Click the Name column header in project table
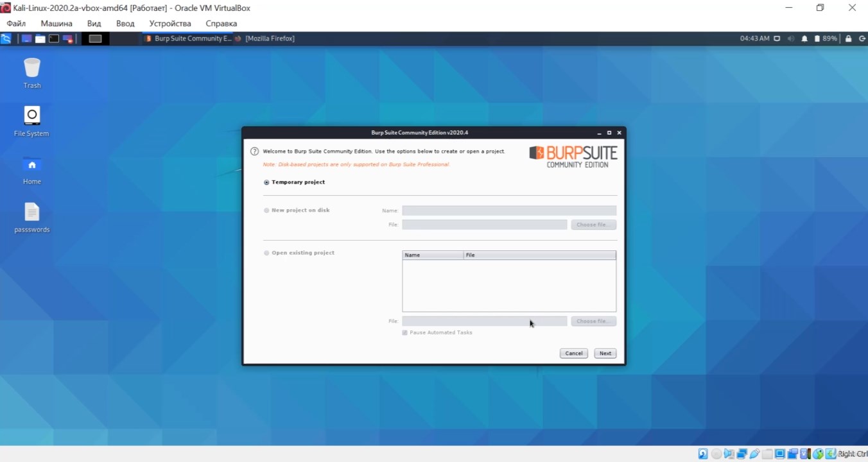The width and height of the screenshot is (868, 462). coord(433,255)
